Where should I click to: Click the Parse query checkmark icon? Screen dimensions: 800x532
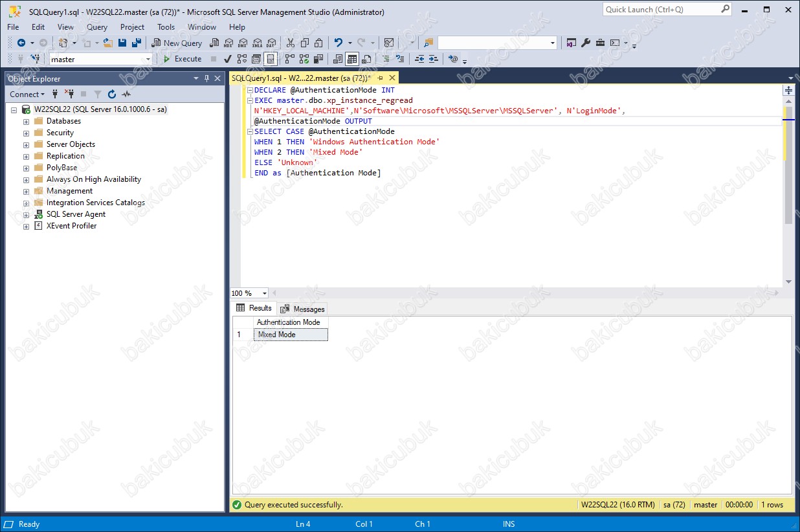[228, 59]
